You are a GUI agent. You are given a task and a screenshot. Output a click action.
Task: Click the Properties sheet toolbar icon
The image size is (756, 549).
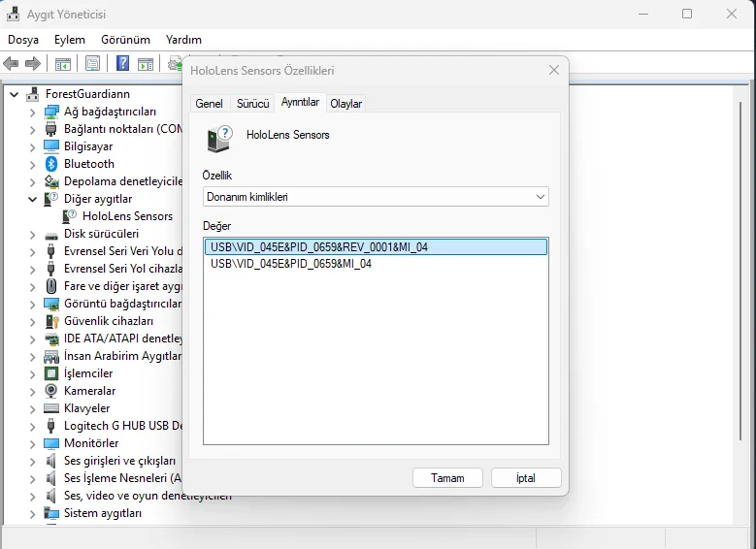click(x=92, y=63)
